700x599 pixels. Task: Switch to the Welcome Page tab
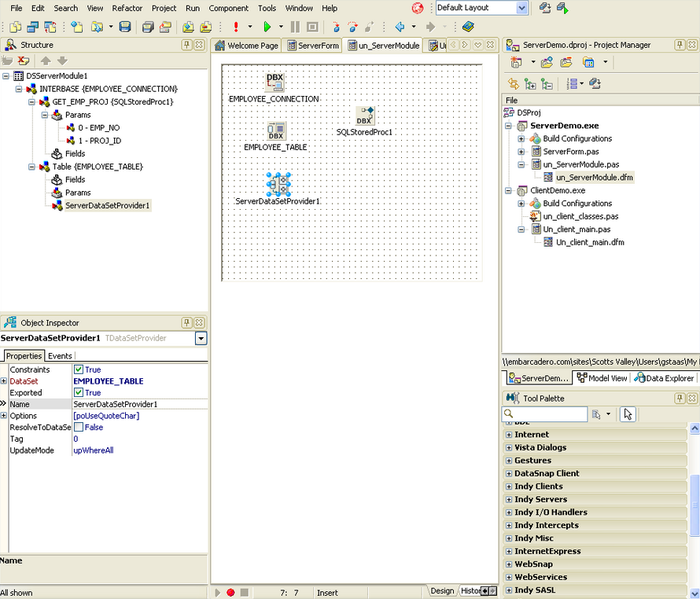coord(246,46)
